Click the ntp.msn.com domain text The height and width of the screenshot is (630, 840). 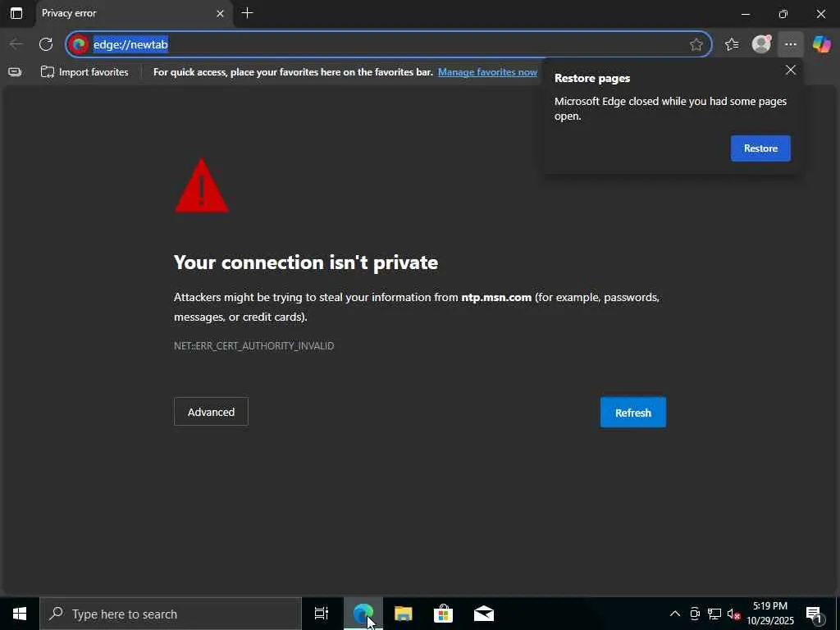(496, 297)
